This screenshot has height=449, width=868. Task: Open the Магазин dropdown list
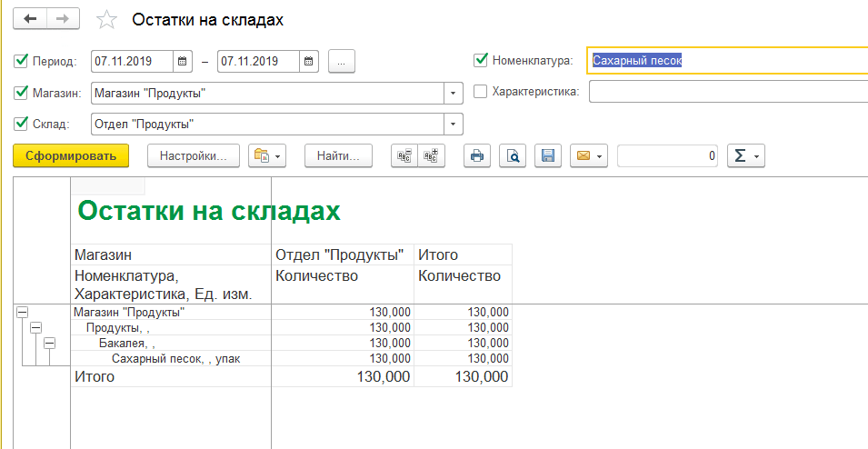coord(453,93)
